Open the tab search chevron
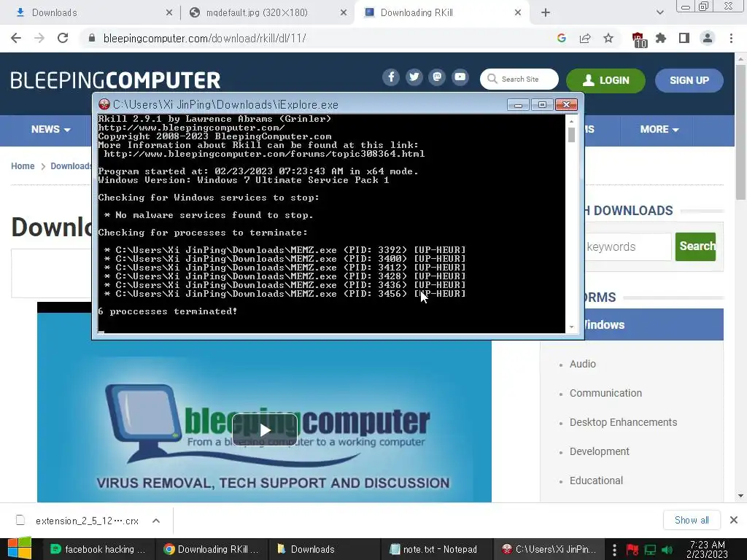This screenshot has width=747, height=560. [659, 13]
